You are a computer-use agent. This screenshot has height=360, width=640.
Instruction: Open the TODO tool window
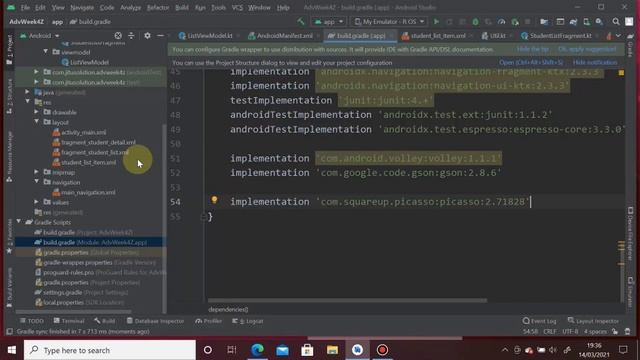[31, 321]
